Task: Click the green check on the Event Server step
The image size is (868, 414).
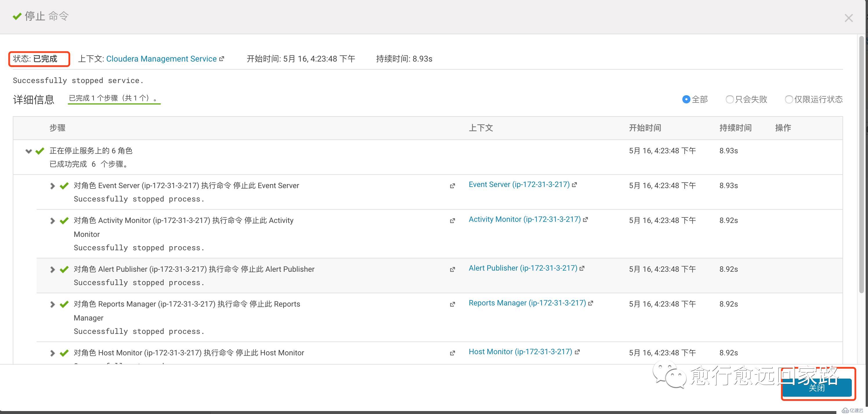Action: [64, 186]
